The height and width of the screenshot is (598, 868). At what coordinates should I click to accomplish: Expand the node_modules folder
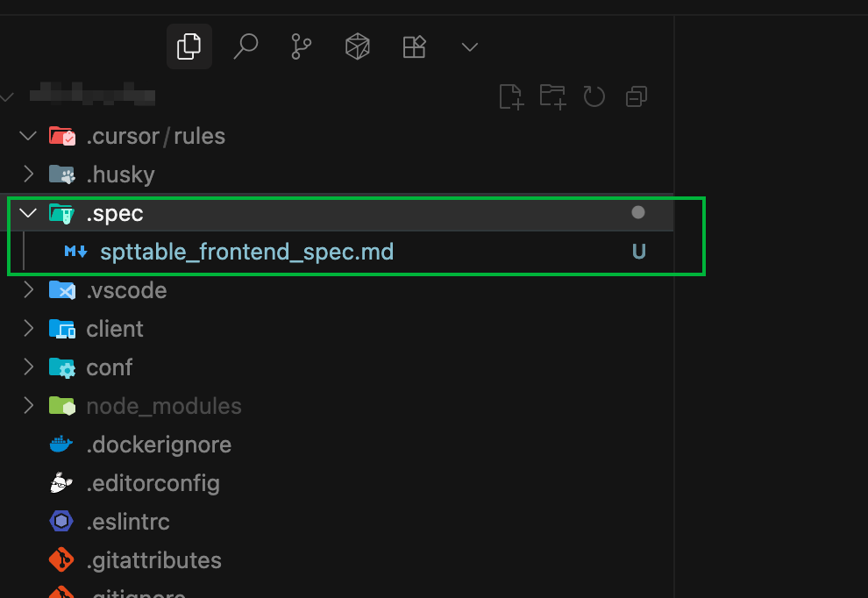click(x=29, y=406)
